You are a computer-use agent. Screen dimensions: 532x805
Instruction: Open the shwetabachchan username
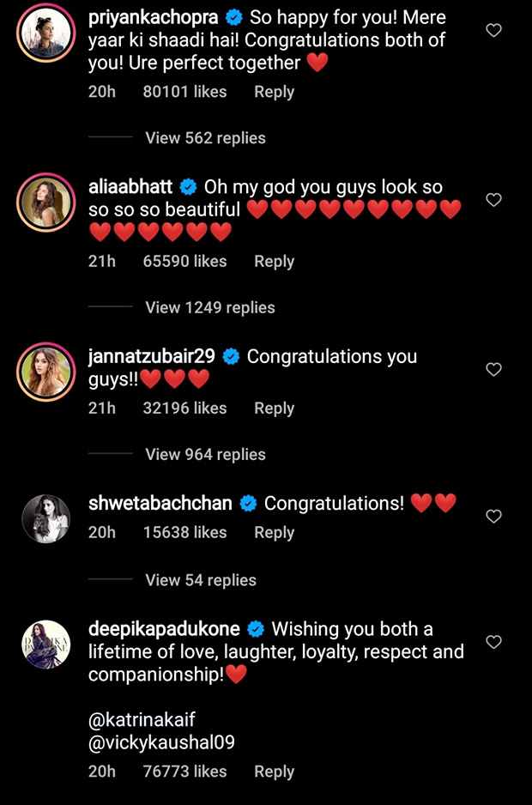160,504
